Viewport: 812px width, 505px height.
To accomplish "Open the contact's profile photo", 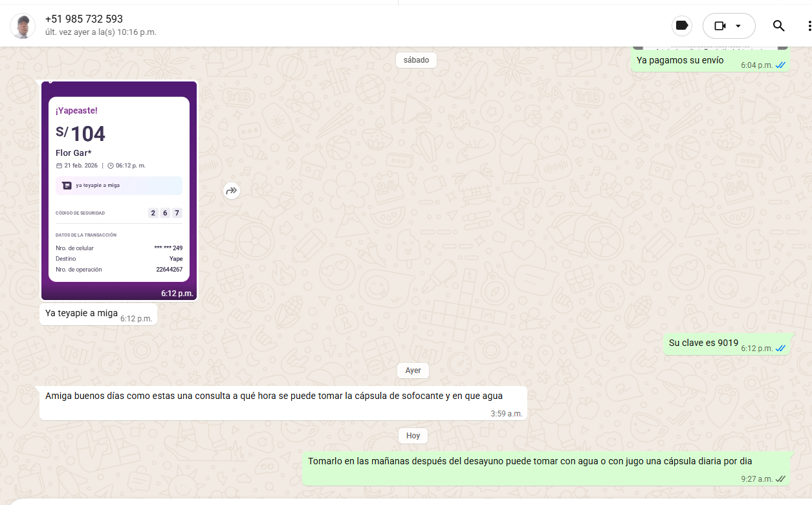I will (x=23, y=26).
